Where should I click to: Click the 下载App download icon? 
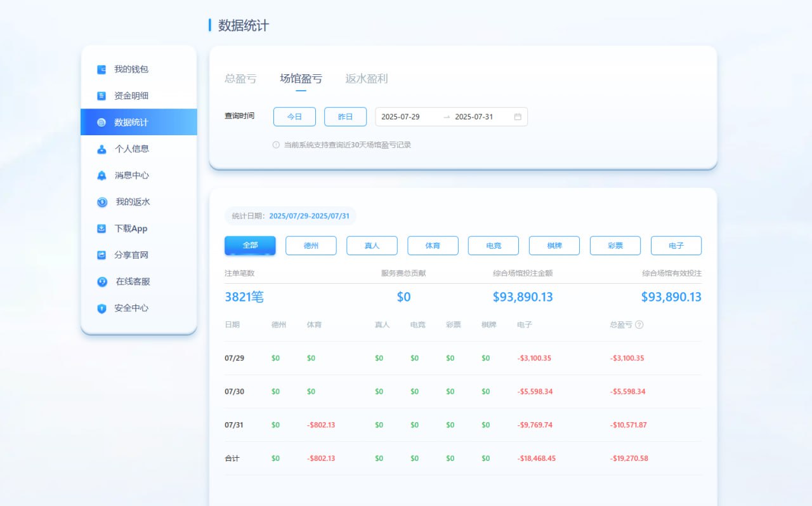pos(101,229)
